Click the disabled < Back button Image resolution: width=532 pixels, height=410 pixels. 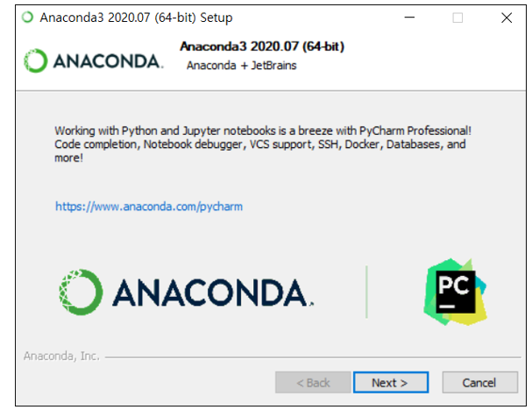[313, 383]
